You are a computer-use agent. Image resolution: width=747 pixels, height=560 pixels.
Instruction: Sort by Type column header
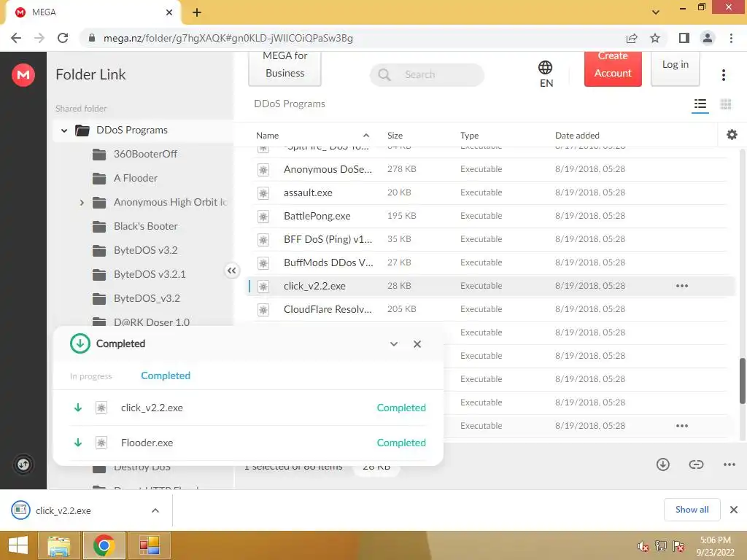pyautogui.click(x=469, y=135)
